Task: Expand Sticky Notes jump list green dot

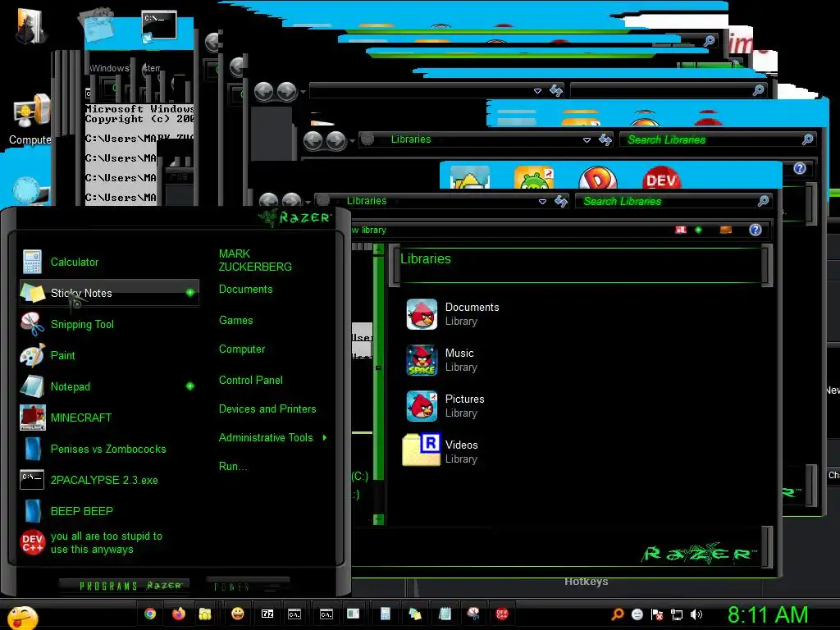Action: 189,293
